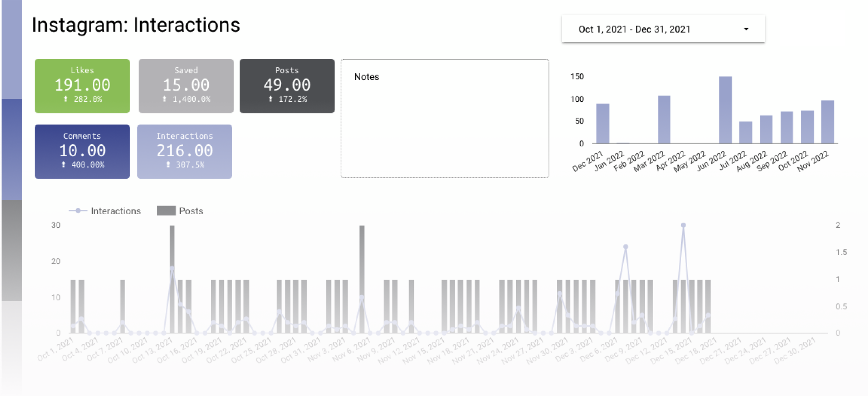Click the up-arrow icon in the Posts card

270,99
